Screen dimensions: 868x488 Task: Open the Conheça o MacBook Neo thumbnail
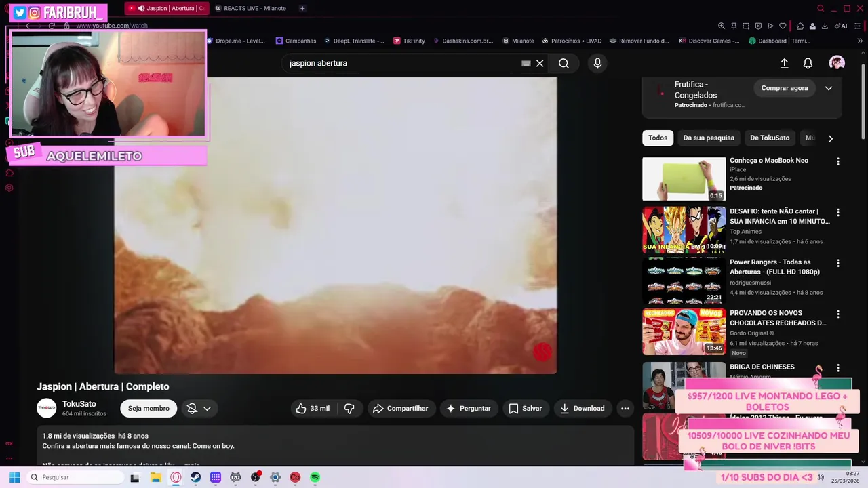(684, 179)
